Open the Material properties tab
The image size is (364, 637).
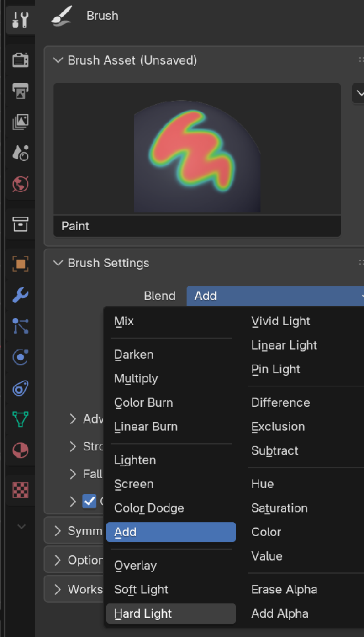point(20,450)
